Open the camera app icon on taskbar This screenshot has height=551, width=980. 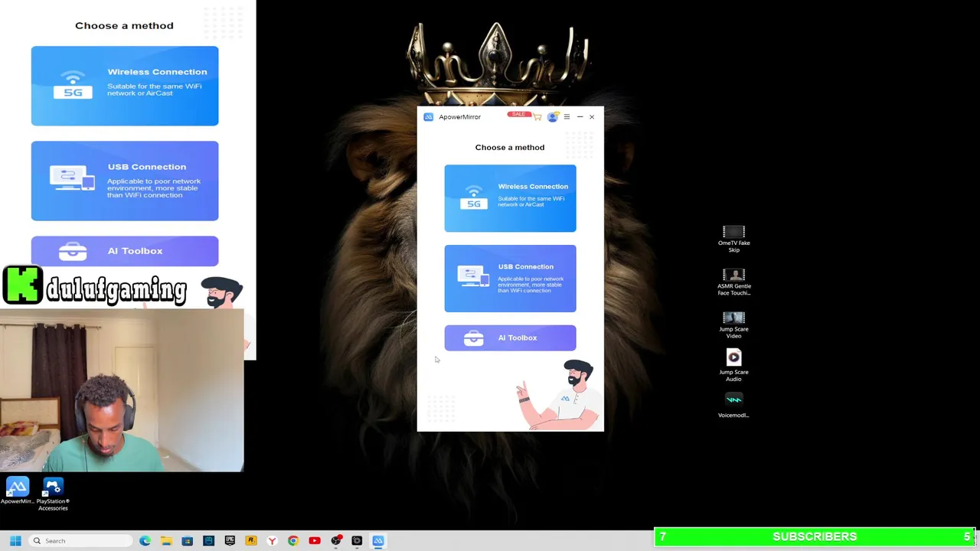(x=357, y=541)
